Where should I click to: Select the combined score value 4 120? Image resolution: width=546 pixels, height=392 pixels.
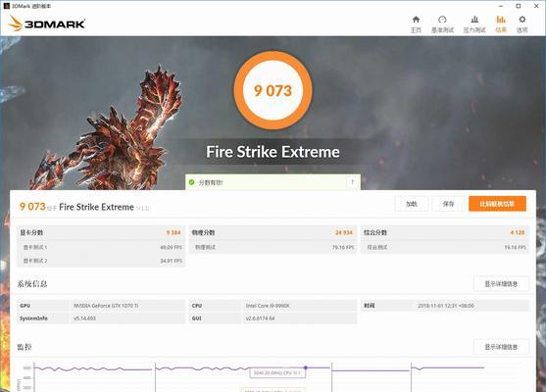[x=518, y=232]
